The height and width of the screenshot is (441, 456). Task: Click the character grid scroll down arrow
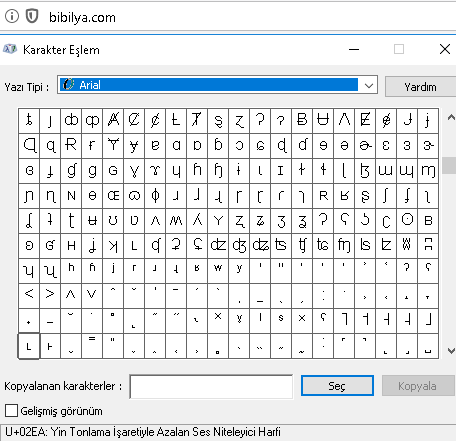451,350
